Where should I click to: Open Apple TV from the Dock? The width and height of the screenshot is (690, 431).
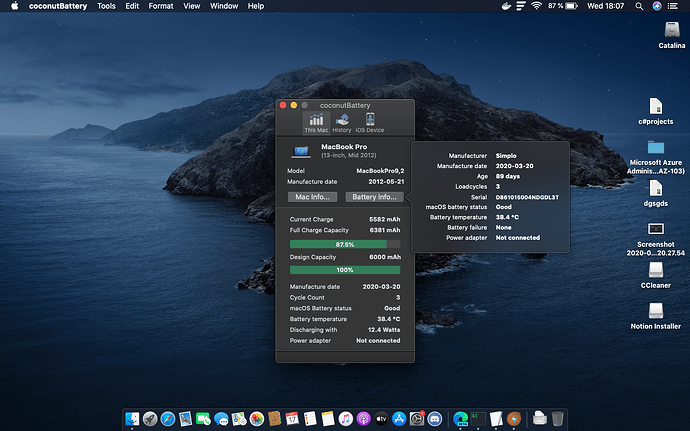click(x=381, y=418)
